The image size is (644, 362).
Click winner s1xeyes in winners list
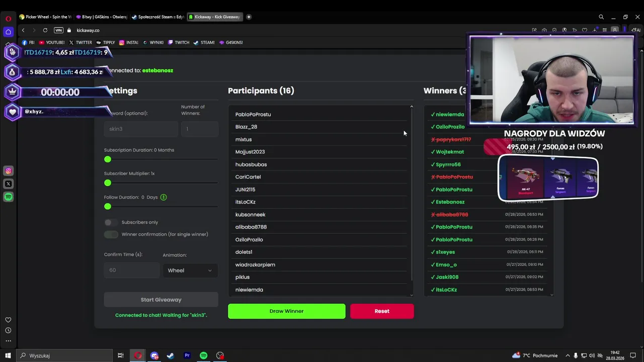tap(445, 252)
